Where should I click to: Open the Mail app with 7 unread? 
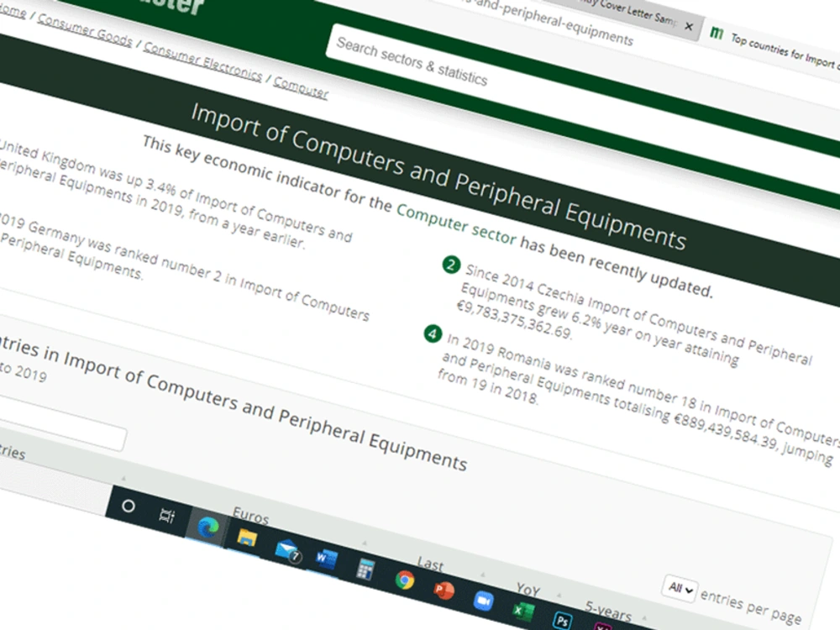(x=287, y=550)
